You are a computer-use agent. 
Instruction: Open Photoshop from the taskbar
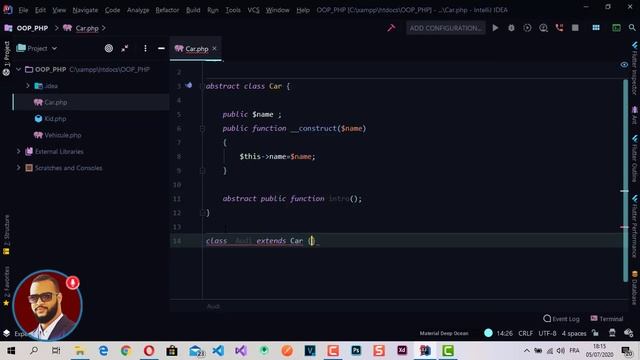356,351
